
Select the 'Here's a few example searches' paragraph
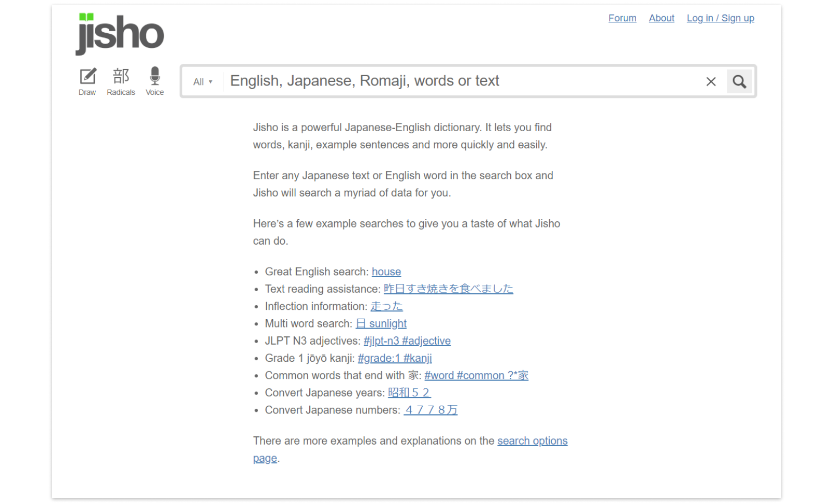[407, 232]
